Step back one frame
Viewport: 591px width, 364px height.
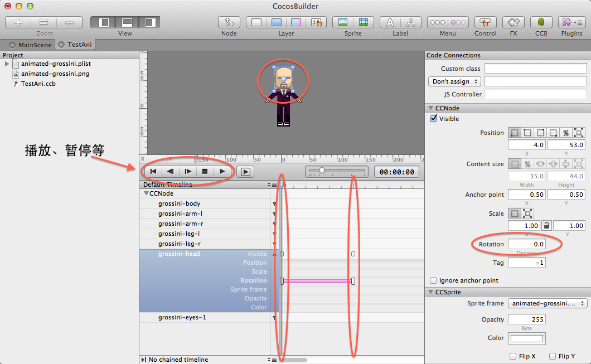[x=171, y=172]
